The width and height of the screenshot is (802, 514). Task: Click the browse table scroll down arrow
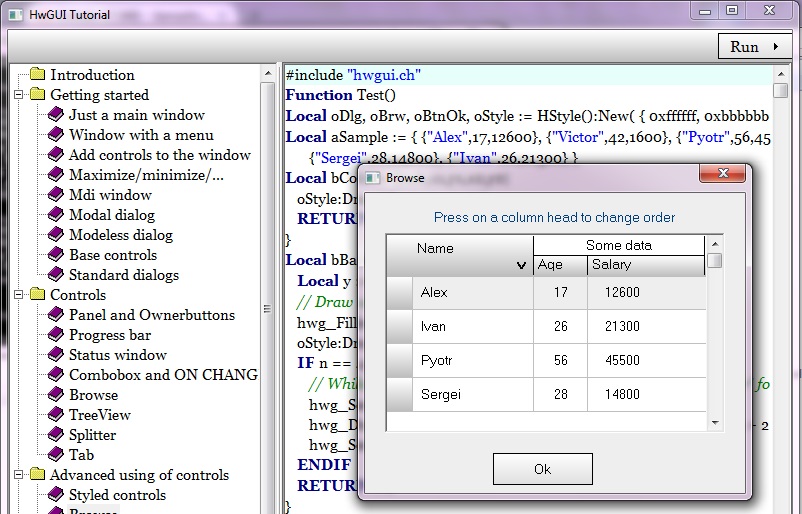pyautogui.click(x=714, y=423)
